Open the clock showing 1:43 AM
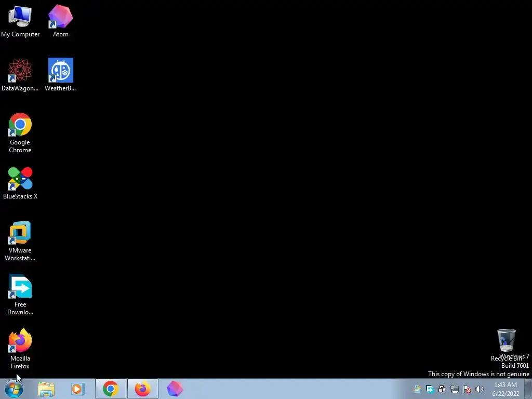Screen dimensions: 532x399 coord(506,389)
